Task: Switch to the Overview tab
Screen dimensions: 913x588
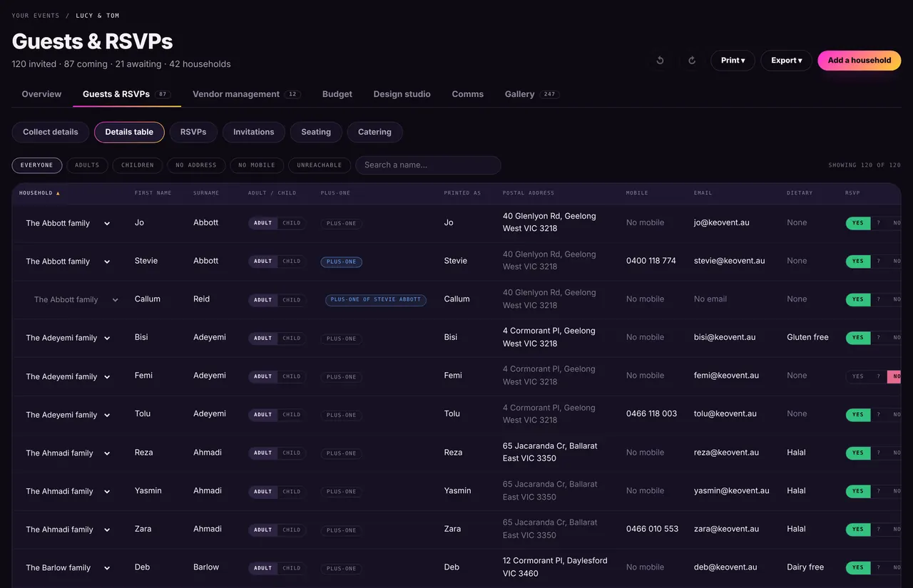Action: coord(41,94)
